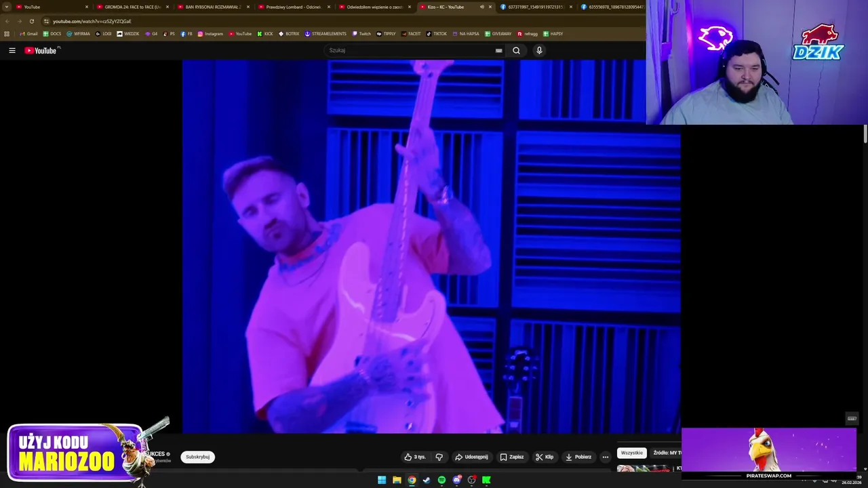The width and height of the screenshot is (868, 488).
Task: Open Gmail bookmark
Action: (28, 34)
